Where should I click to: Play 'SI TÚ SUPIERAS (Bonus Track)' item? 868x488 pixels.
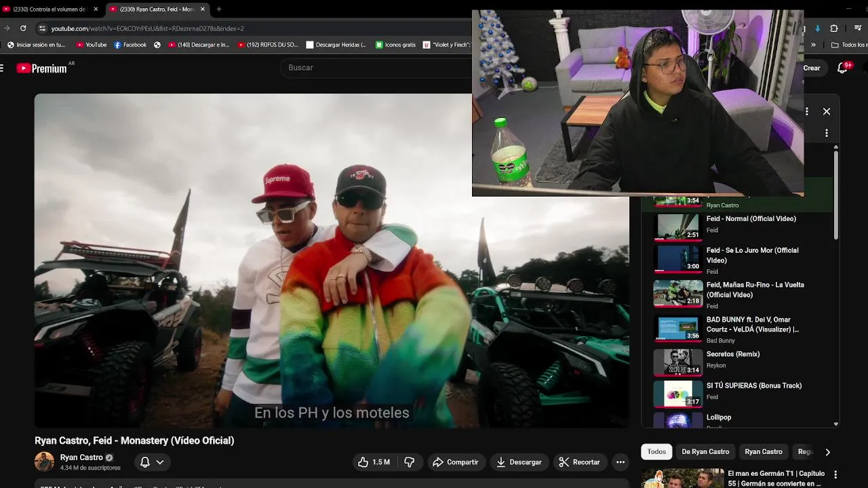tap(753, 386)
